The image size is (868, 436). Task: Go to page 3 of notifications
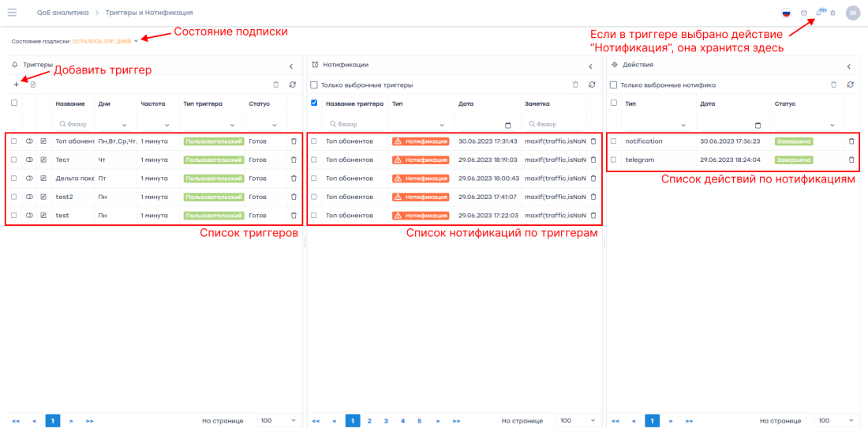click(386, 421)
